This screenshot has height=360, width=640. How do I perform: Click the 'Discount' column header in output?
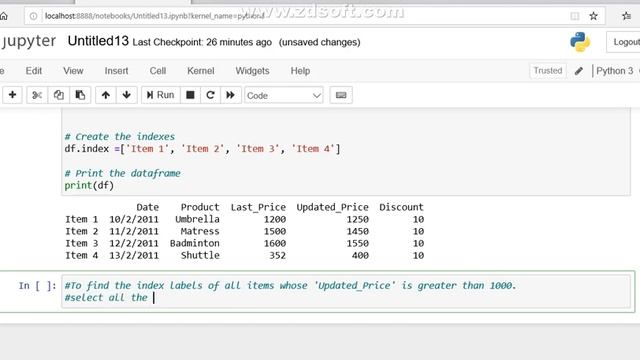click(x=401, y=207)
